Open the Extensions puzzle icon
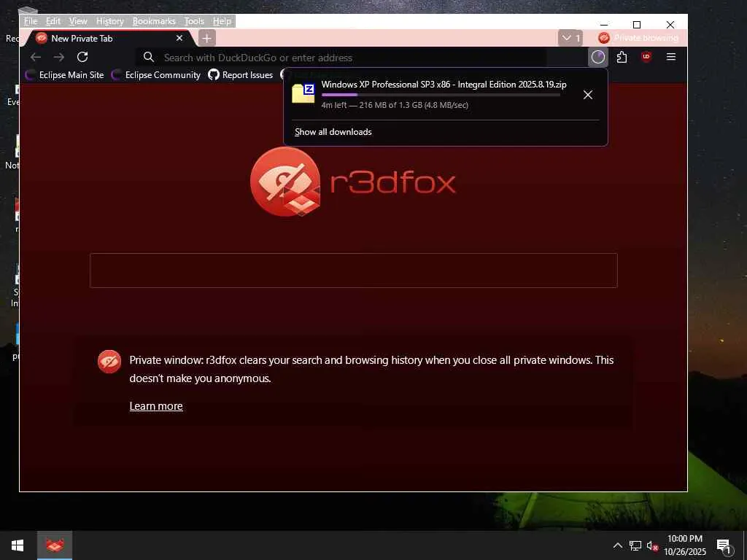Screen dimensions: 747x560 click(622, 57)
